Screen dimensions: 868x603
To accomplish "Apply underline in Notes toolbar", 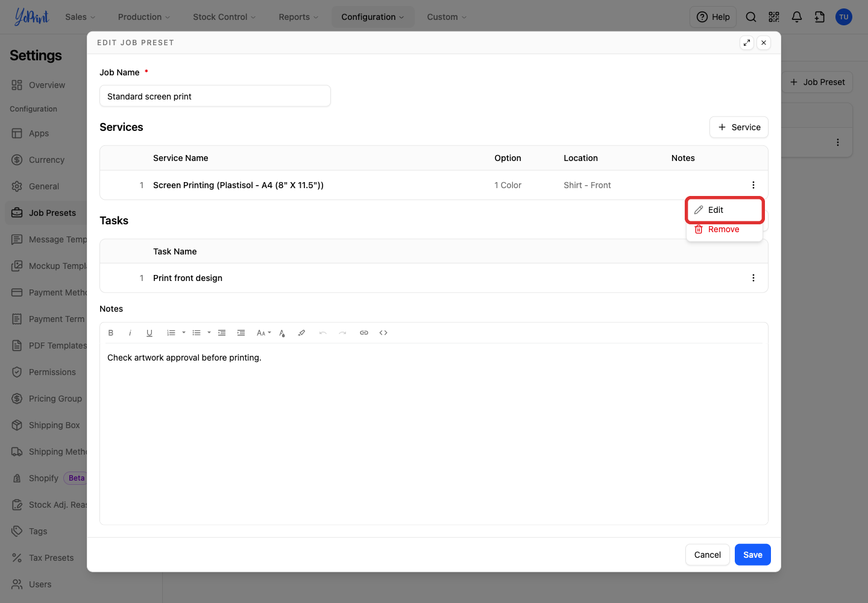I will [149, 333].
